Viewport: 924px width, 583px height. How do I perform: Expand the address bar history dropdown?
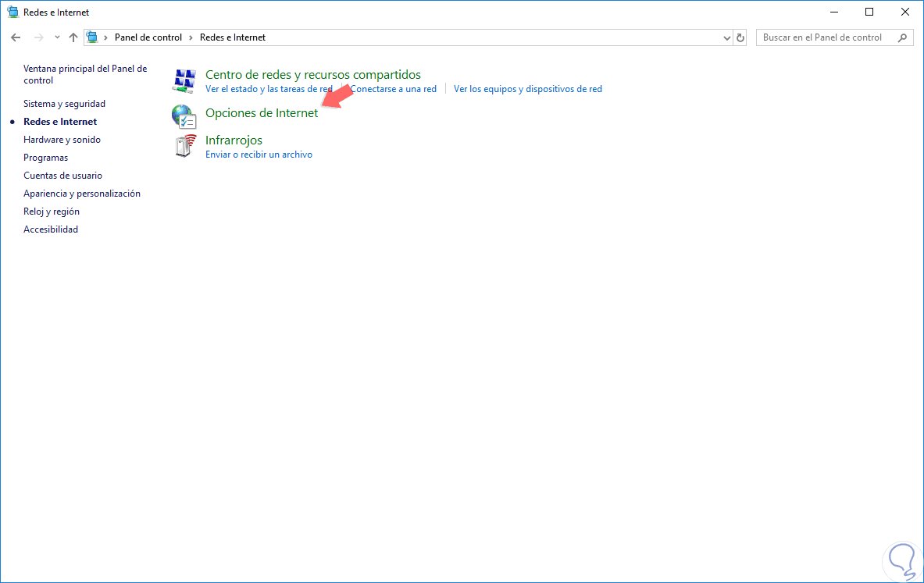[x=726, y=37]
